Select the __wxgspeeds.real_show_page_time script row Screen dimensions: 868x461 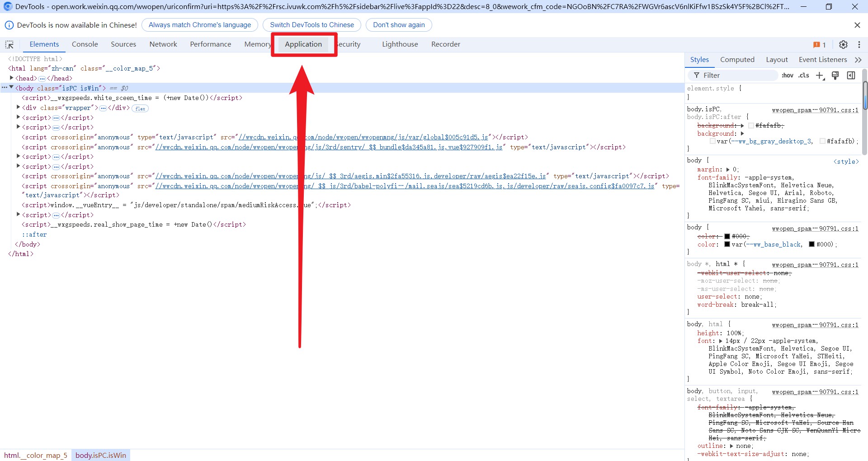[x=134, y=225]
